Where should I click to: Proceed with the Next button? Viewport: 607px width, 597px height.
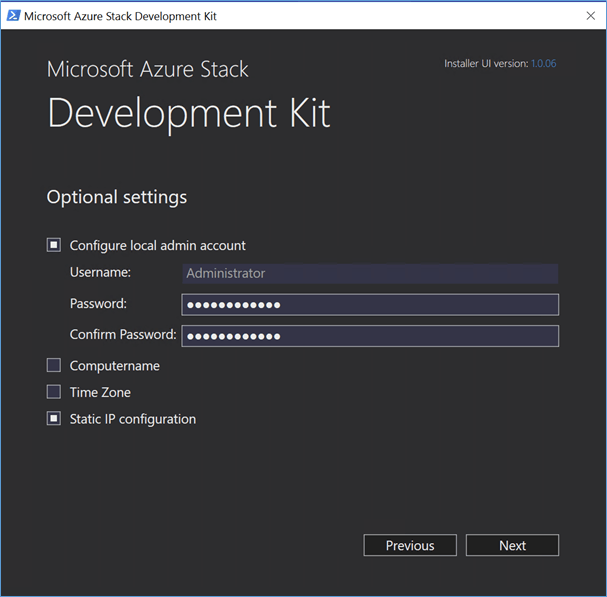coord(512,545)
